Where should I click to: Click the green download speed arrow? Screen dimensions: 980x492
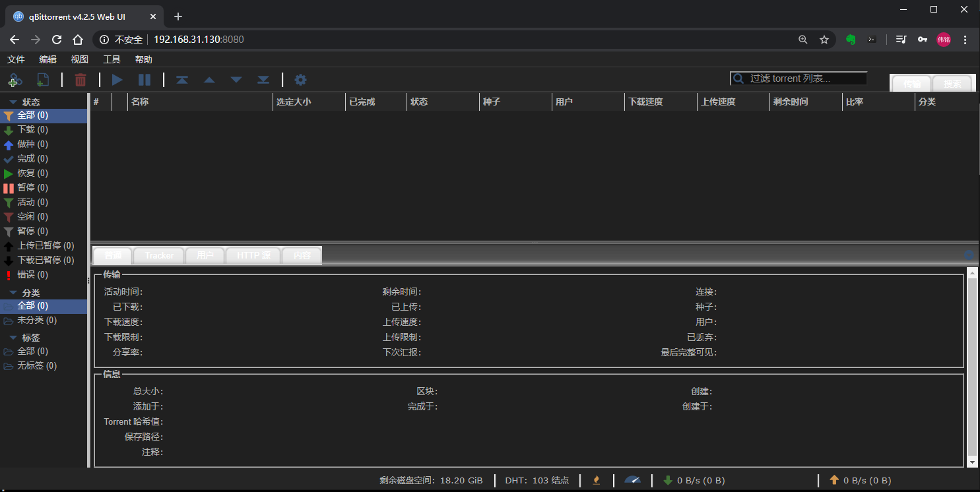point(668,480)
